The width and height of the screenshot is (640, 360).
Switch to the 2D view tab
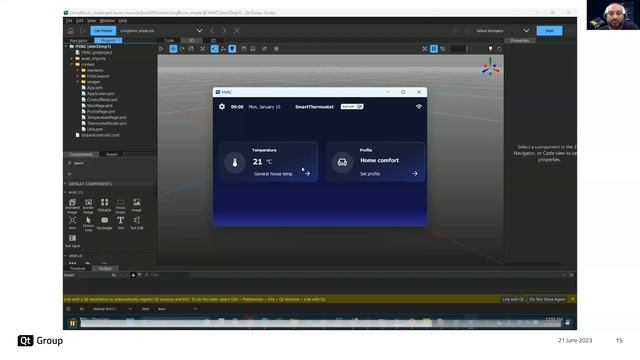coord(213,40)
